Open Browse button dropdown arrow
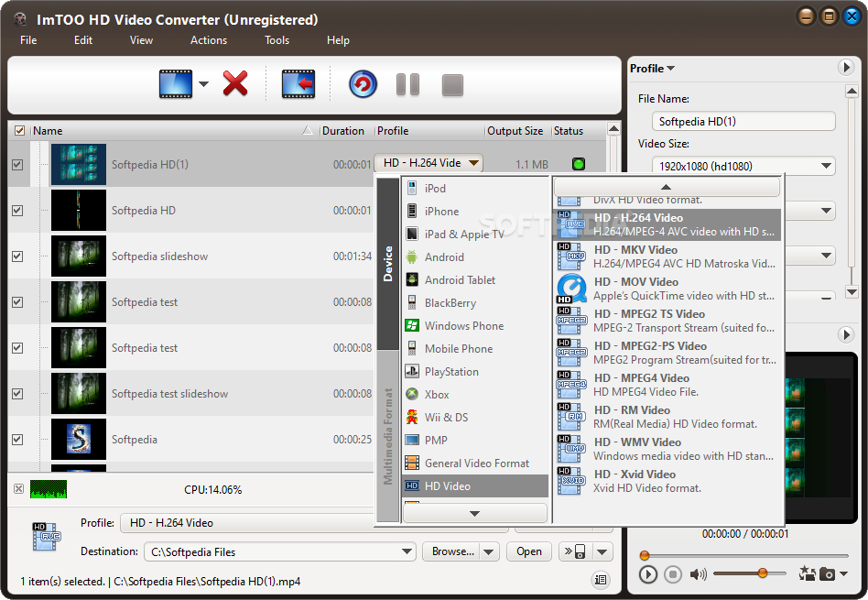 (x=489, y=551)
